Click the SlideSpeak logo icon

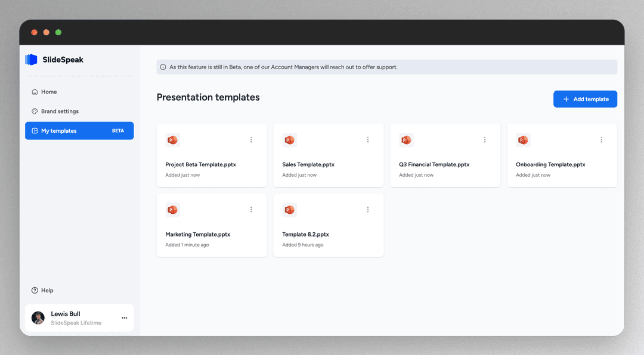tap(31, 60)
